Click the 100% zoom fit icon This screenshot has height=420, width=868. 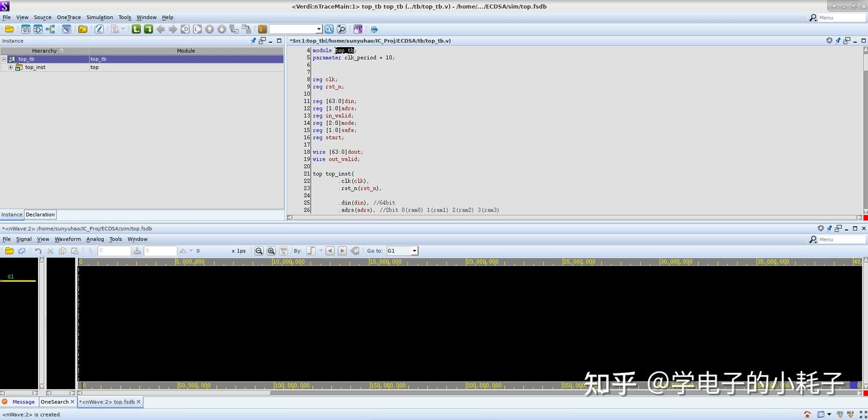point(283,250)
